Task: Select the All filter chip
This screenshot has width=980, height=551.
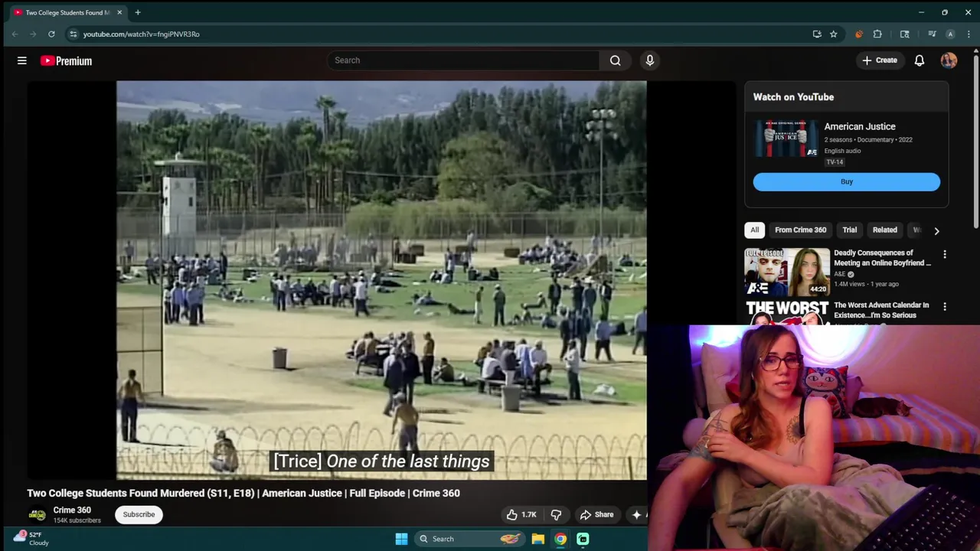Action: pos(754,230)
